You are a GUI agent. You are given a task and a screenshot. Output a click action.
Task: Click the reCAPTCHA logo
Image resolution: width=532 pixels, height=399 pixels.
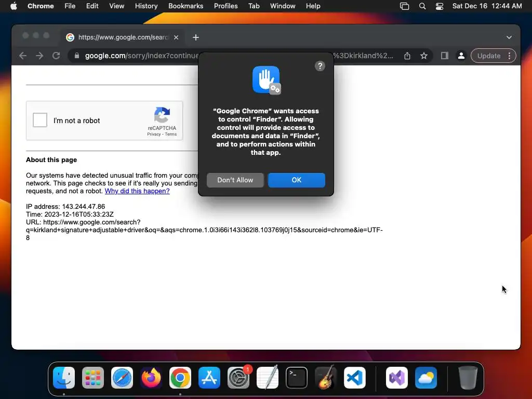[x=162, y=115]
